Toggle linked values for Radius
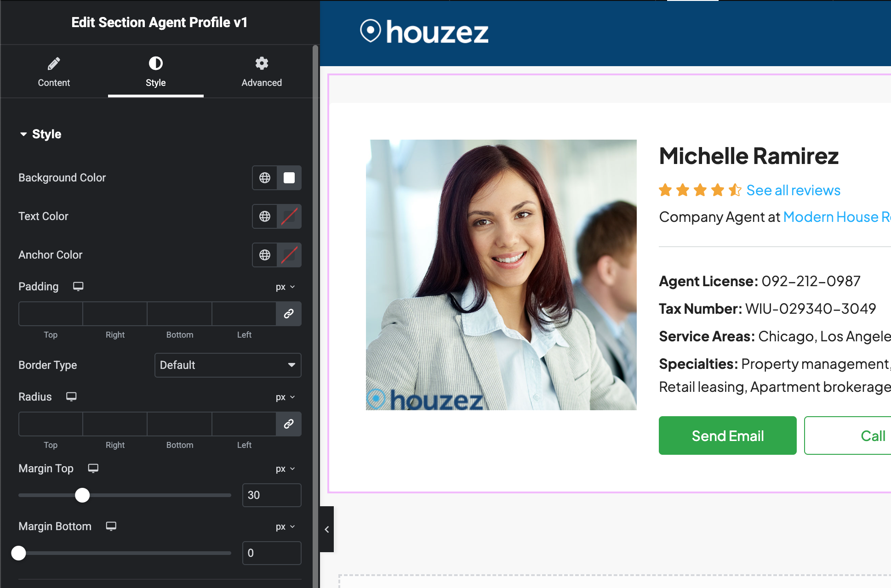Viewport: 891px width, 588px height. click(289, 424)
